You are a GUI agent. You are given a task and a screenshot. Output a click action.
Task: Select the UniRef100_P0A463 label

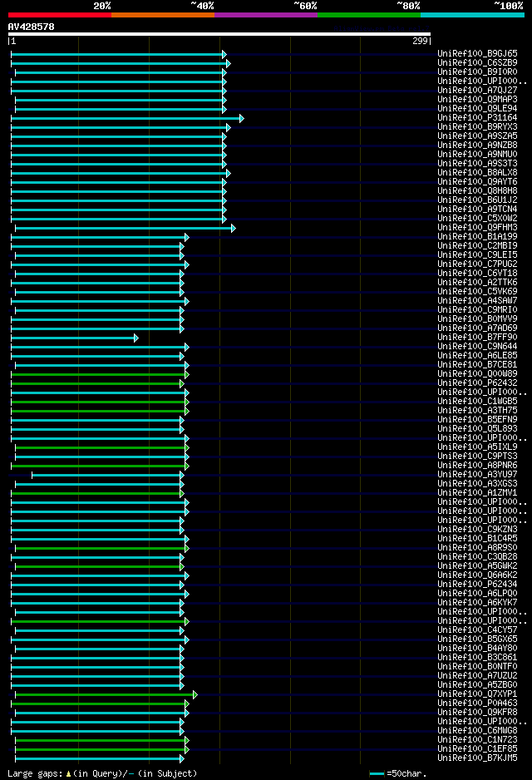pyautogui.click(x=477, y=703)
